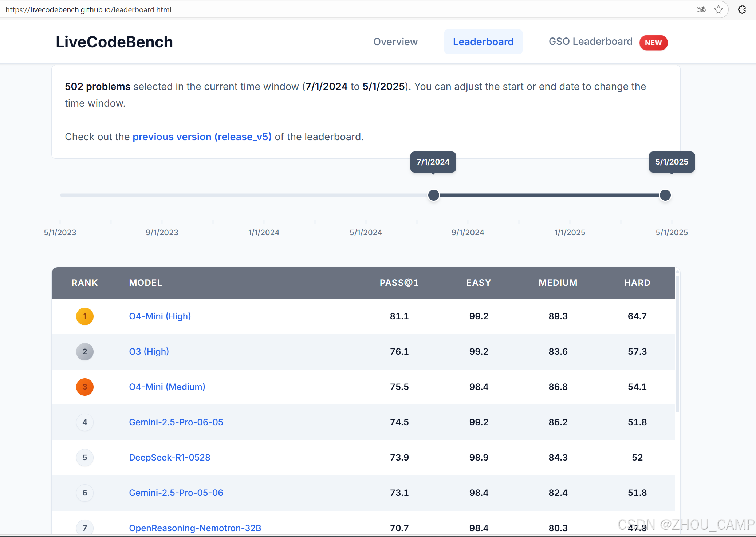This screenshot has width=756, height=537.
Task: Select the 52 Hard score cell
Action: [637, 457]
